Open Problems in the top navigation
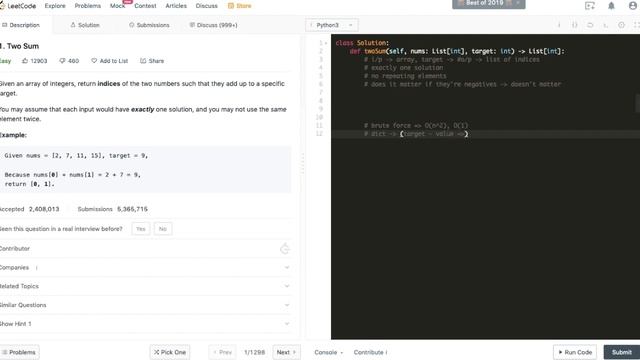Viewport: 640px width, 360px height. 88,6
